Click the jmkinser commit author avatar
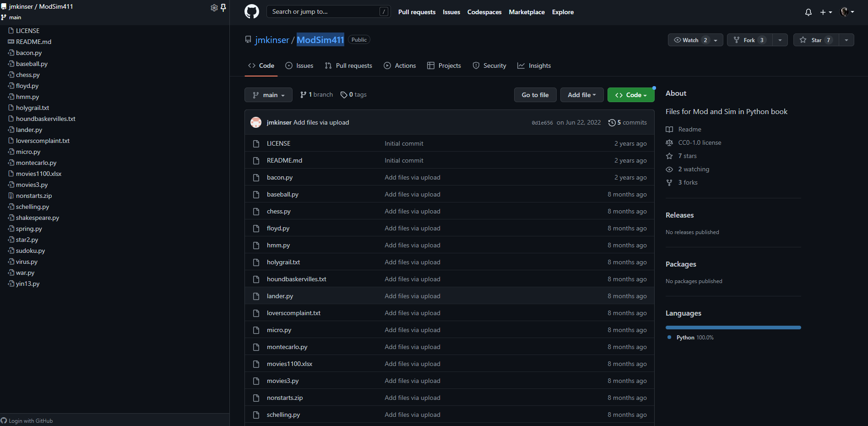The width and height of the screenshot is (868, 426). [256, 122]
